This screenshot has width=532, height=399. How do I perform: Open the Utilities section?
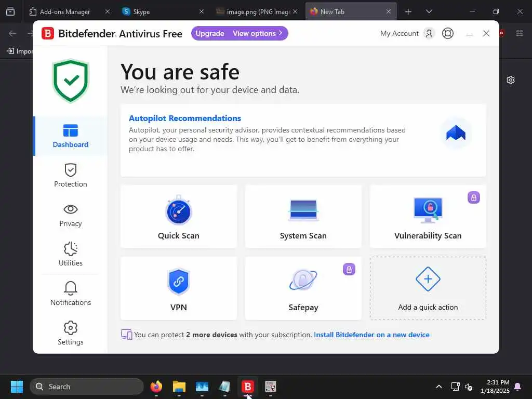(71, 255)
